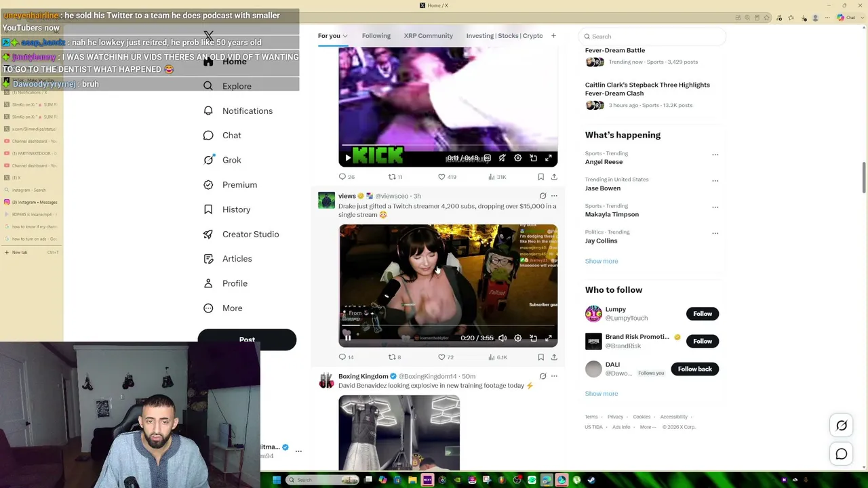The height and width of the screenshot is (488, 868).
Task: Open the Investing | Stocks | Crypto tab
Action: point(505,36)
